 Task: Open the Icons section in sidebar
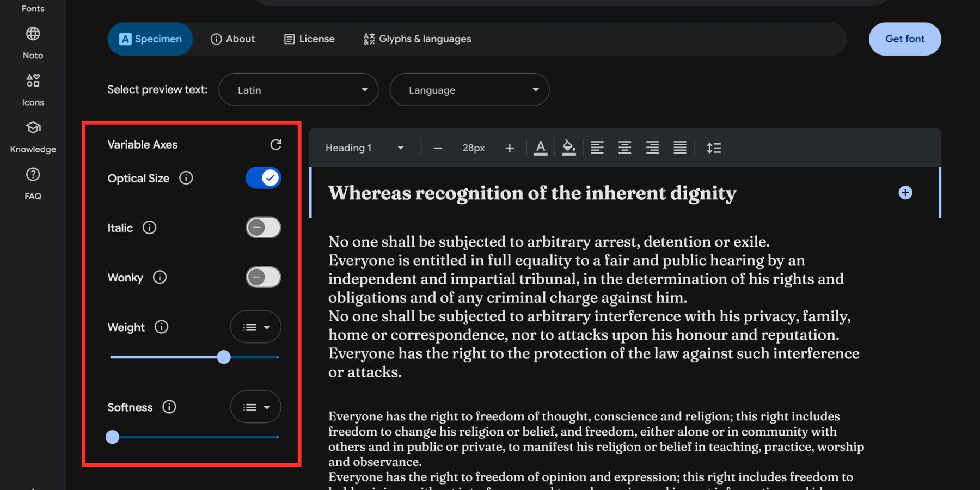coord(33,90)
